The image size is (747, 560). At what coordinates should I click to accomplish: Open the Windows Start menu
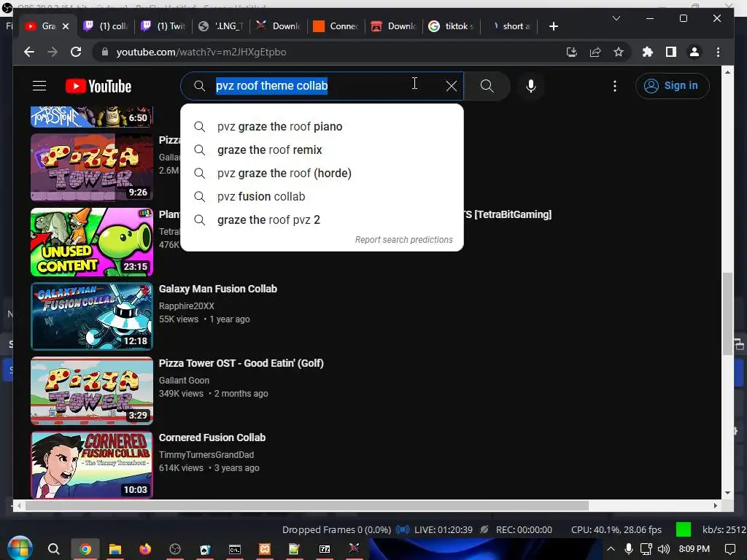(x=20, y=548)
